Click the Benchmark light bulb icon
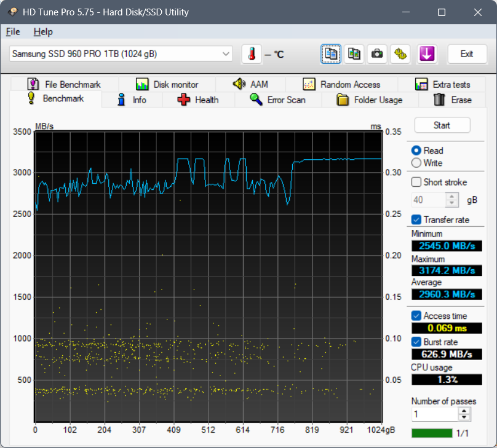497x448 pixels. click(31, 98)
